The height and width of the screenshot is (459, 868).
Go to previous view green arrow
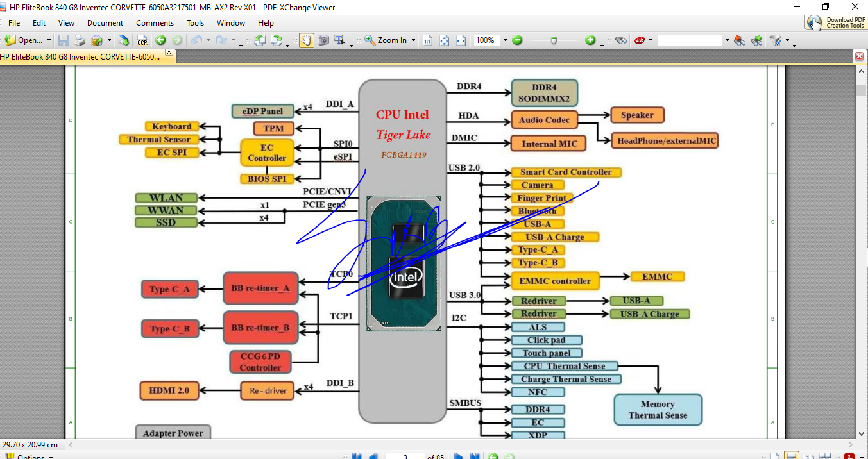pos(160,40)
